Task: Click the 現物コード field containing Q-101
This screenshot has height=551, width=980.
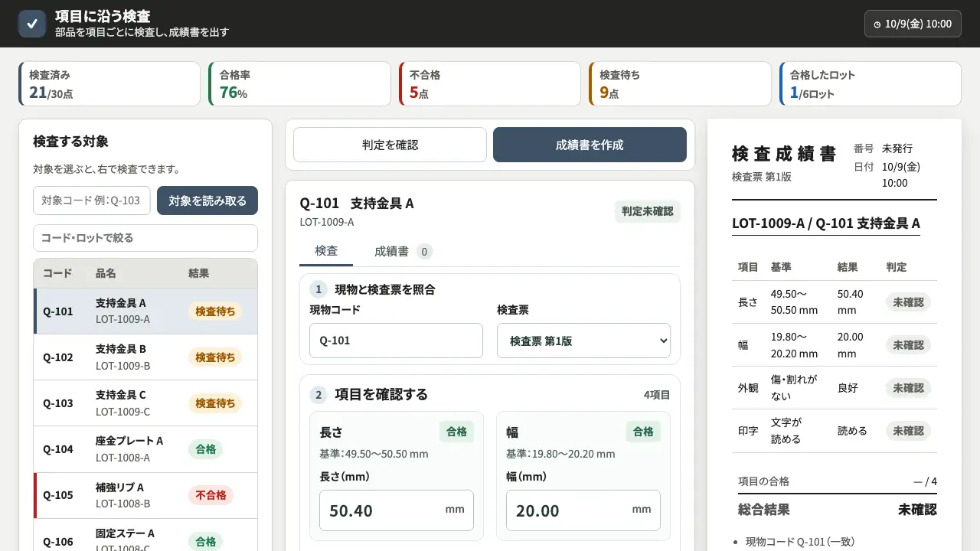Action: (x=396, y=341)
